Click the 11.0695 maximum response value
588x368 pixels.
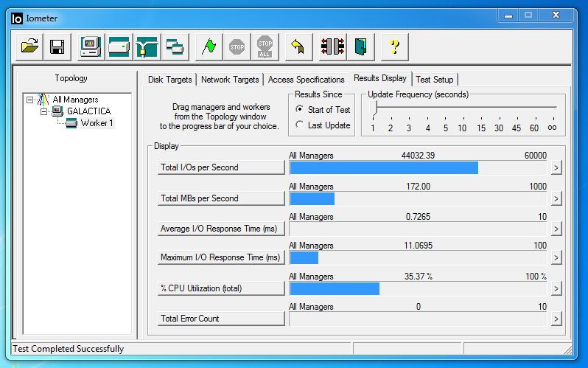tap(418, 246)
